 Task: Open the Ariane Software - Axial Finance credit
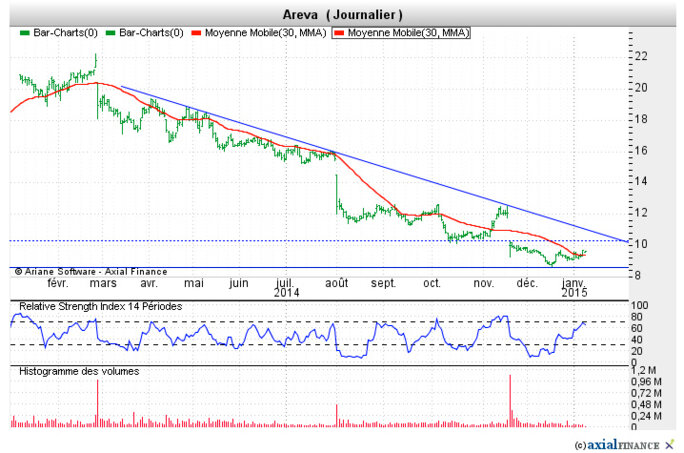97,271
